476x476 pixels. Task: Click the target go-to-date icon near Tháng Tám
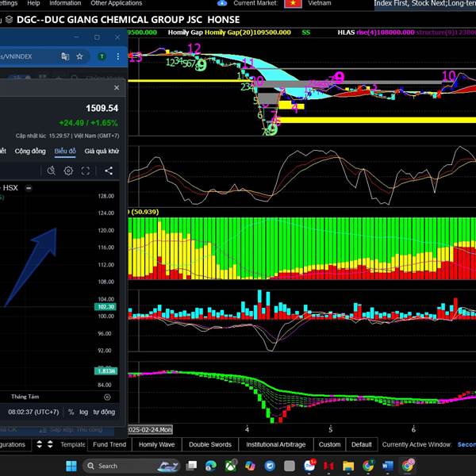[x=107, y=397]
